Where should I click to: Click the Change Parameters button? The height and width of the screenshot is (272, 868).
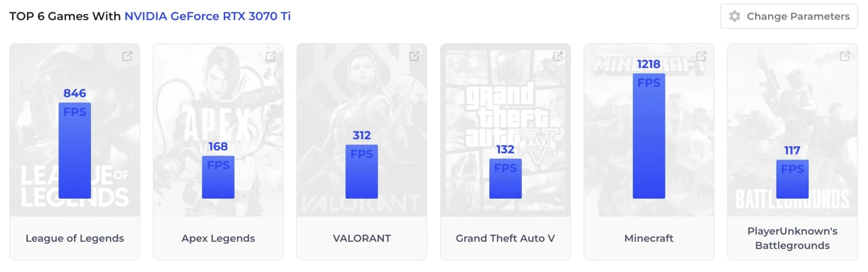(x=789, y=16)
